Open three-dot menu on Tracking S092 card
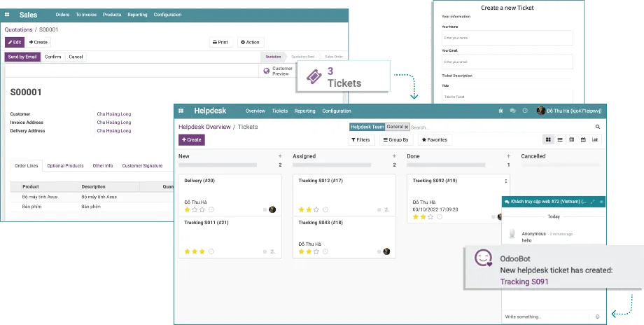 point(505,181)
